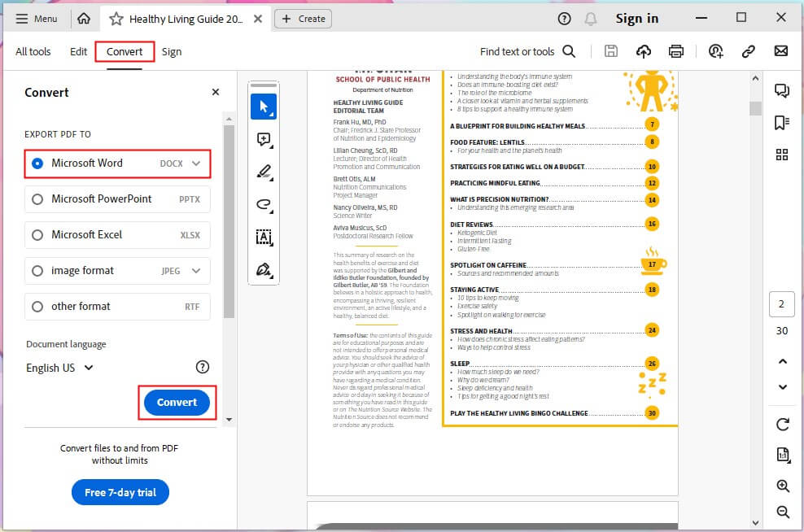Go to previous page with up chevron
804x532 pixels.
tap(783, 361)
